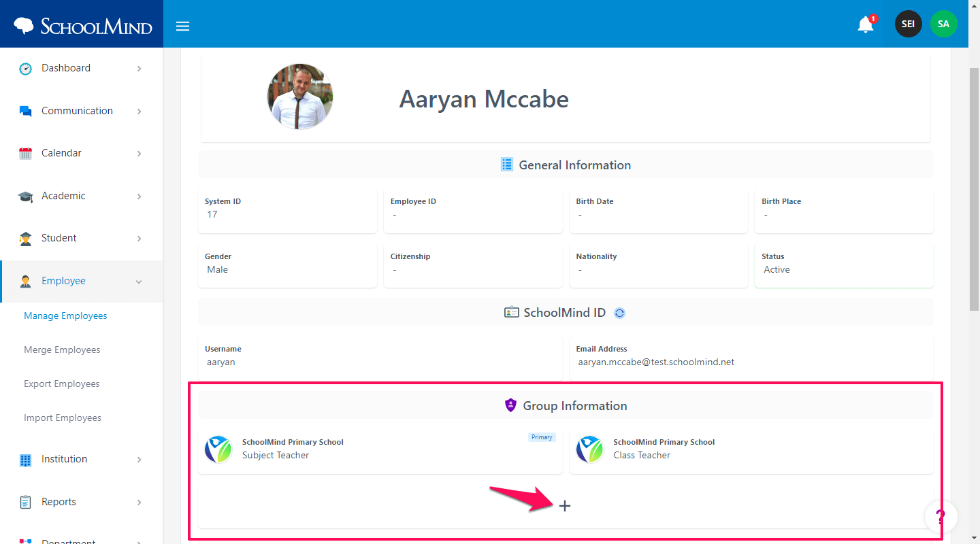Image resolution: width=980 pixels, height=544 pixels.
Task: Go to Export Employees
Action: (62, 384)
